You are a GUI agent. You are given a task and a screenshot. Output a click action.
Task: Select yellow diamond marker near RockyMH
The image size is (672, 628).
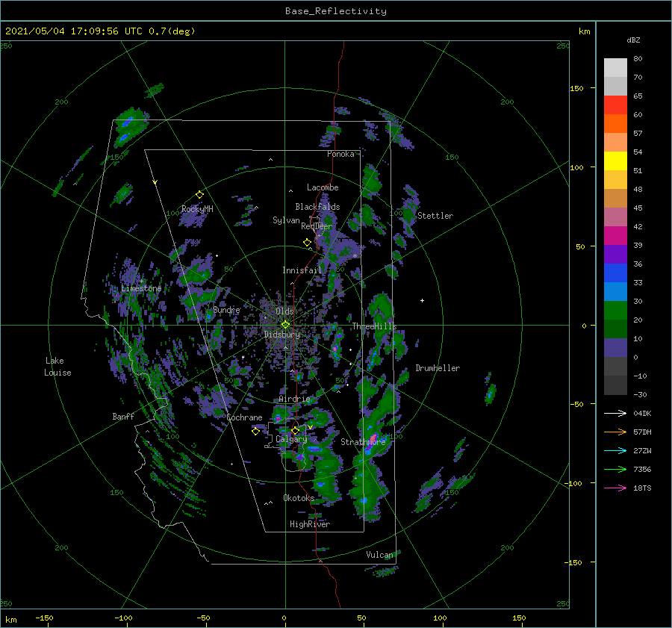point(199,195)
